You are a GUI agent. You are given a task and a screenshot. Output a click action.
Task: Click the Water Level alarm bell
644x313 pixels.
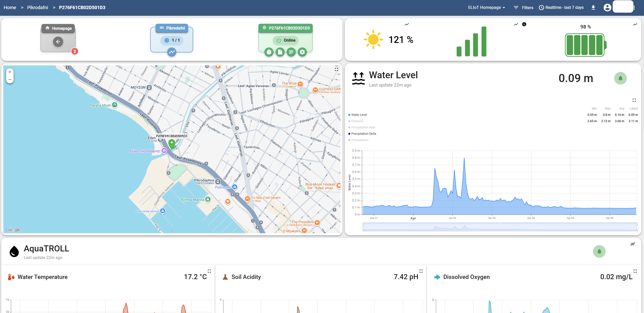pyautogui.click(x=620, y=78)
